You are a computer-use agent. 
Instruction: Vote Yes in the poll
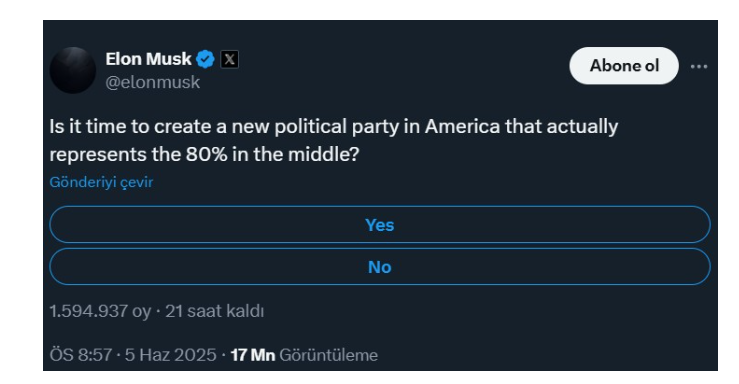380,225
